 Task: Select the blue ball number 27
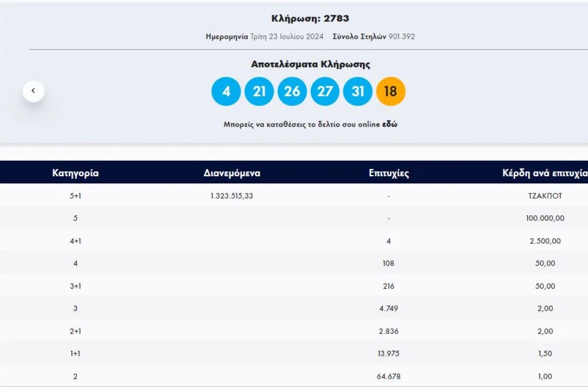[325, 91]
